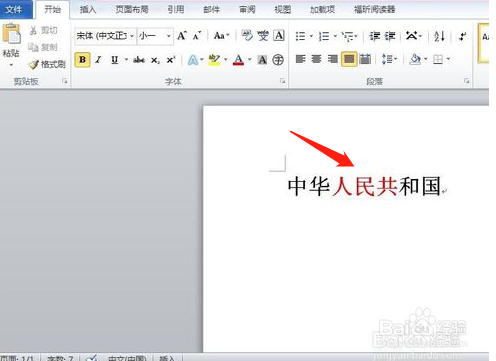Screen dimensions: 496x361
Task: Open the underline style dropdown arrow
Action: coord(126,60)
